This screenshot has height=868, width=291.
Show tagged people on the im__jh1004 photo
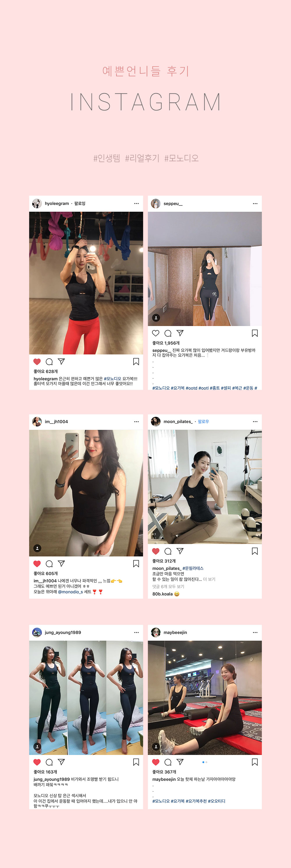[37, 548]
